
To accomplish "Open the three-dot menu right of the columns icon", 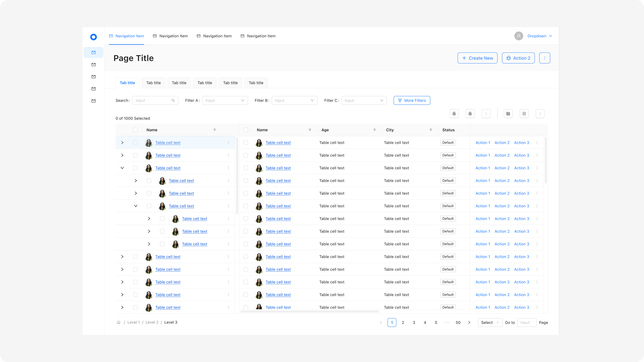I will point(540,114).
